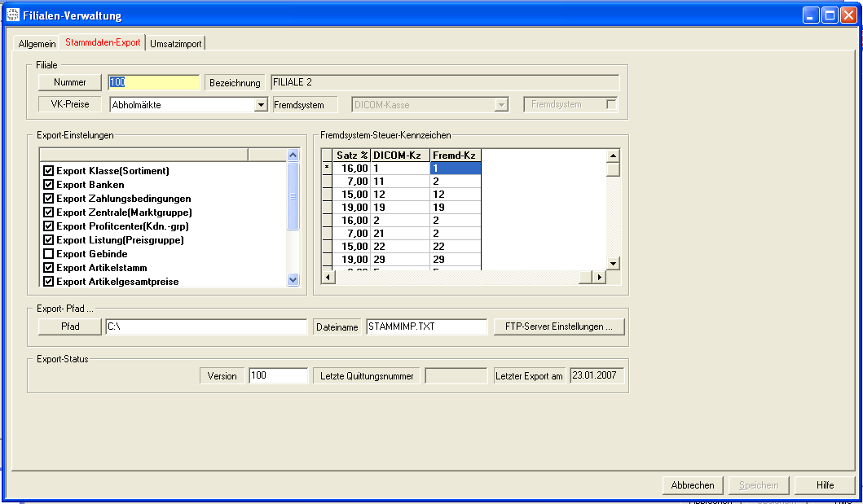Click the Hilfe button

pos(825,485)
